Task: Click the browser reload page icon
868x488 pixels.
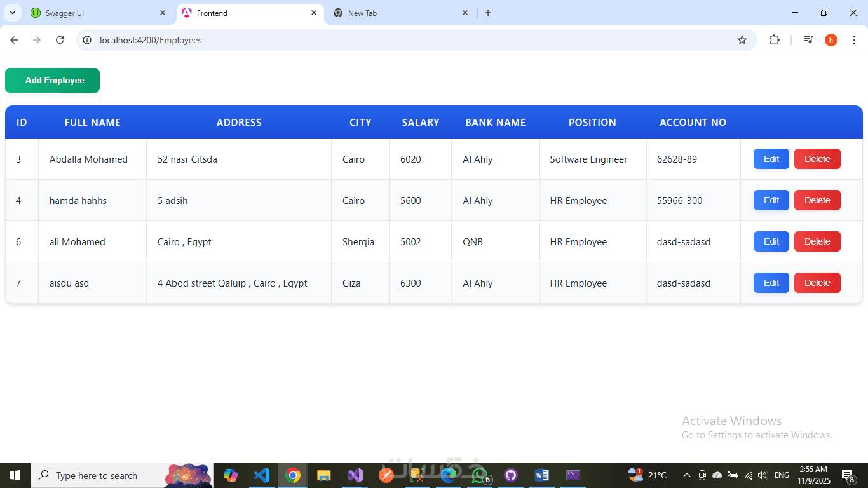Action: click(x=60, y=40)
